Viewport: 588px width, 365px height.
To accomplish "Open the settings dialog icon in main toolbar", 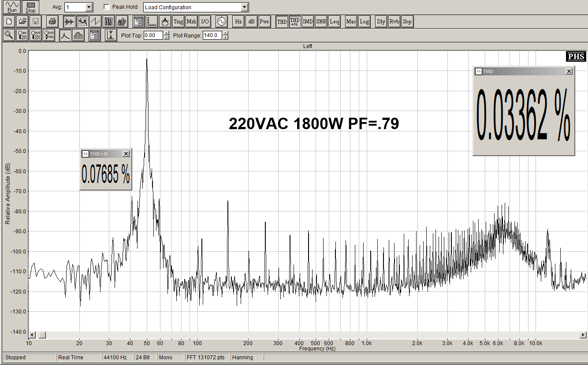I will 138,21.
